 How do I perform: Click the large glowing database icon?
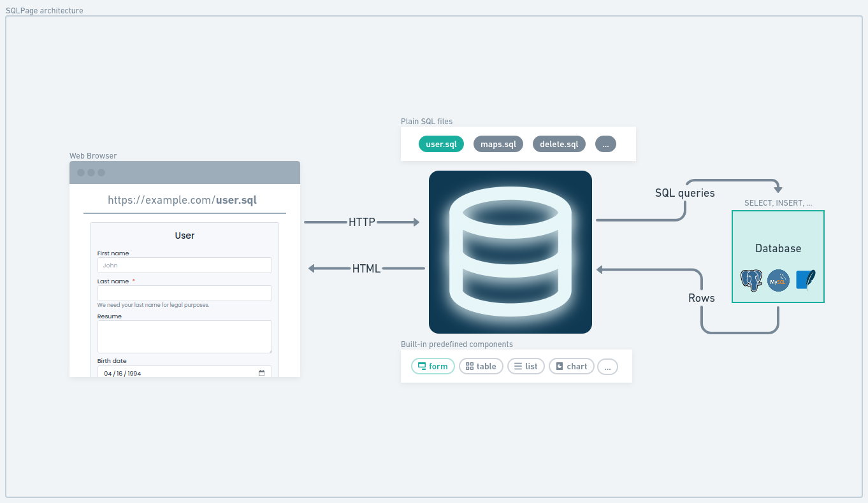coord(510,252)
